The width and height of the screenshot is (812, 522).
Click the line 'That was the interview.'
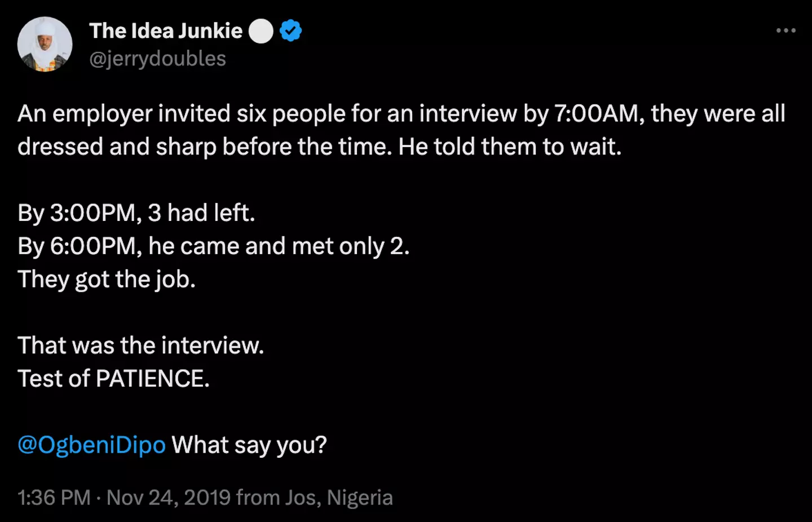click(141, 346)
